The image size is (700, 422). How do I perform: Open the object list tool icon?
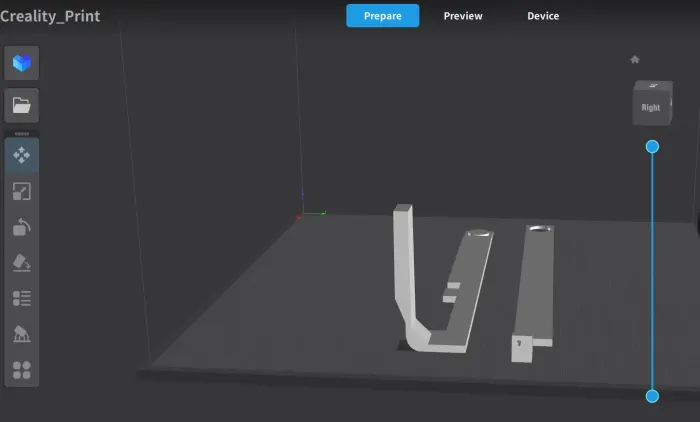tap(21, 298)
